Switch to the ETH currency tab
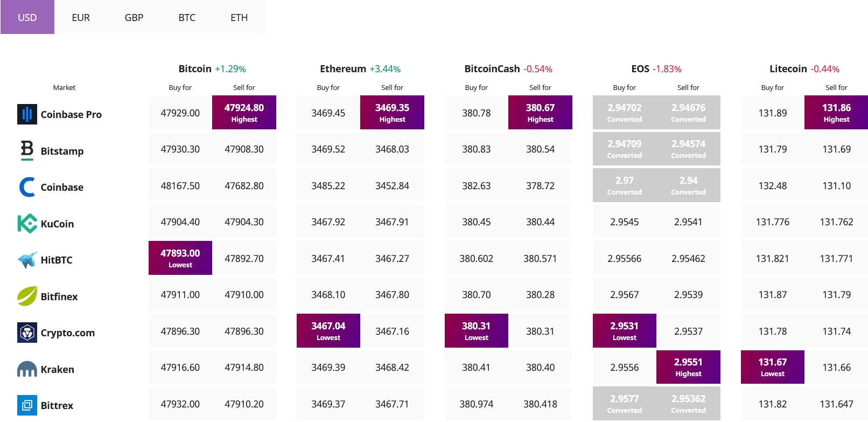The height and width of the screenshot is (422, 868). [239, 17]
